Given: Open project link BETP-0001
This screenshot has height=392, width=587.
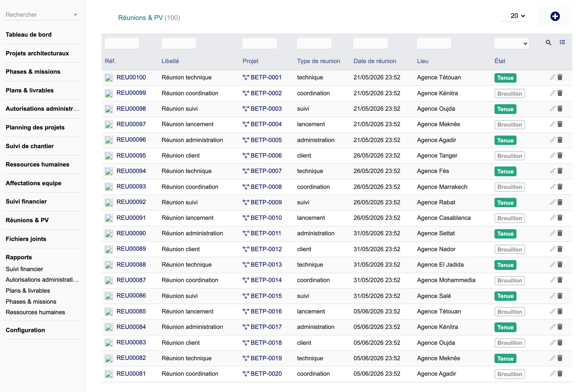Looking at the screenshot, I should [x=266, y=77].
